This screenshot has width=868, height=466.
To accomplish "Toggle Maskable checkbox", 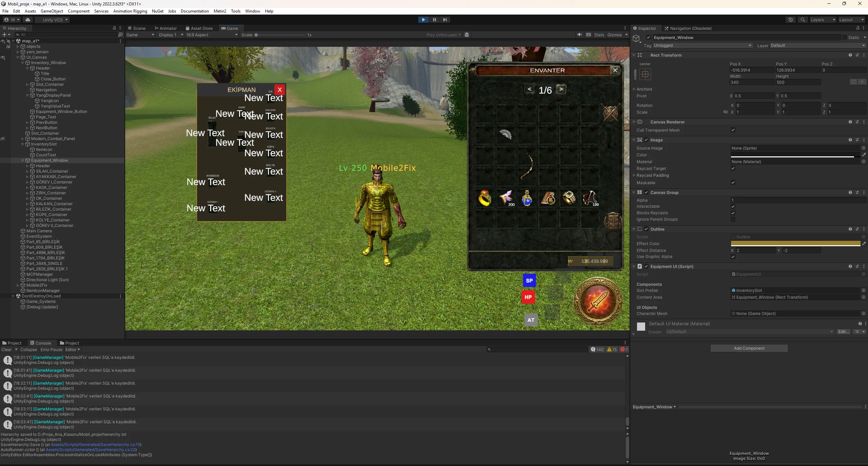I will (733, 182).
